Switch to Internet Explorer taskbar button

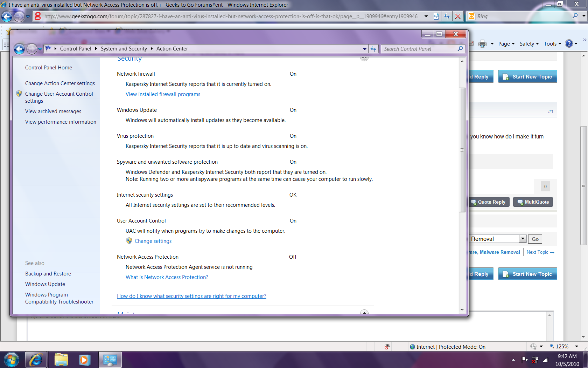[36, 360]
